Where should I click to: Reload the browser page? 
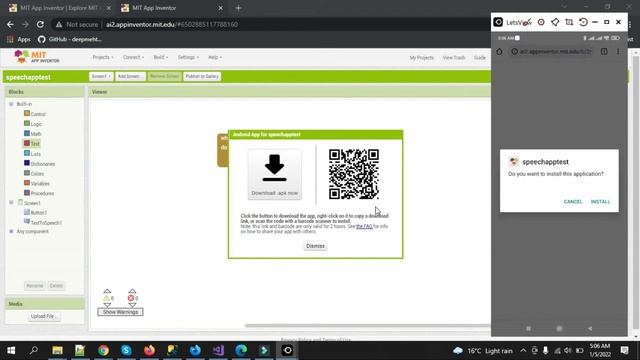(40, 24)
